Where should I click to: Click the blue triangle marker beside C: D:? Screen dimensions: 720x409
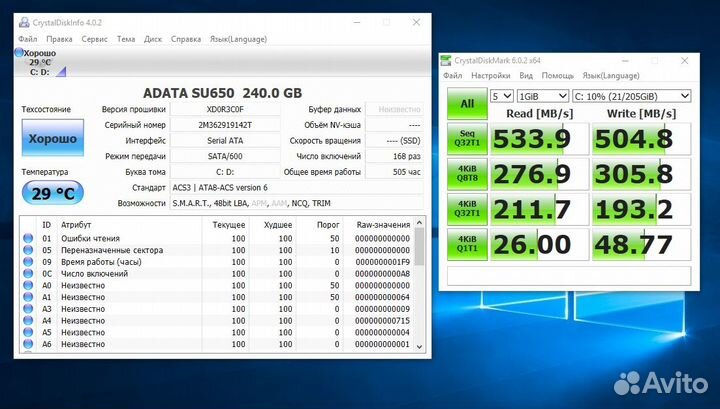click(62, 72)
